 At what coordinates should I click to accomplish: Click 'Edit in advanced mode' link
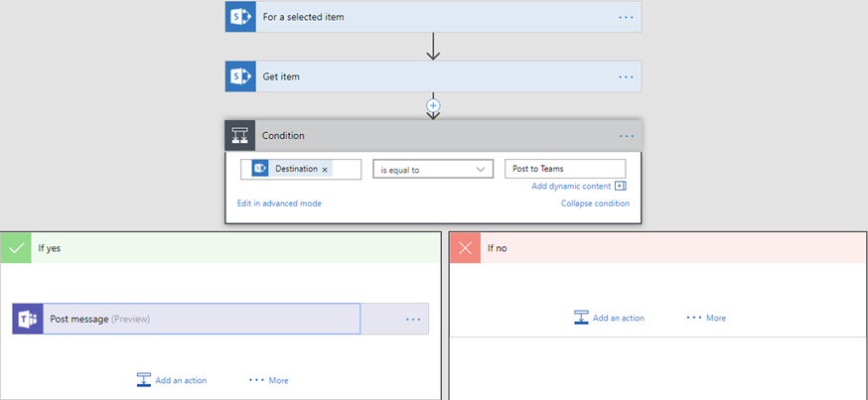tap(279, 203)
